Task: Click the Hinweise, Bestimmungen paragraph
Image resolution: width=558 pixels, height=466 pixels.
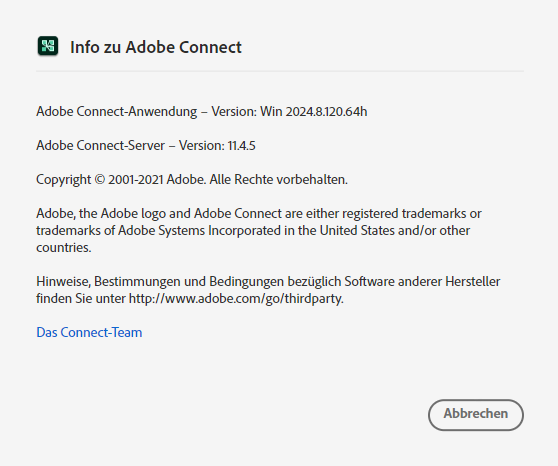Action: pos(268,290)
